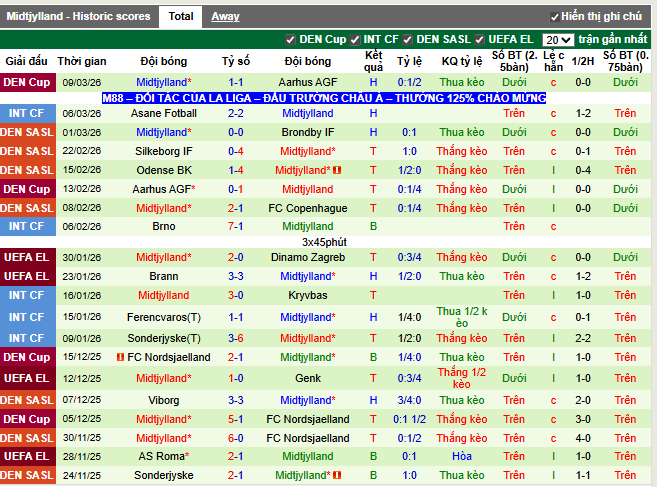Toggle the INT CF filter checkbox
This screenshot has height=487, width=657.
(354, 40)
